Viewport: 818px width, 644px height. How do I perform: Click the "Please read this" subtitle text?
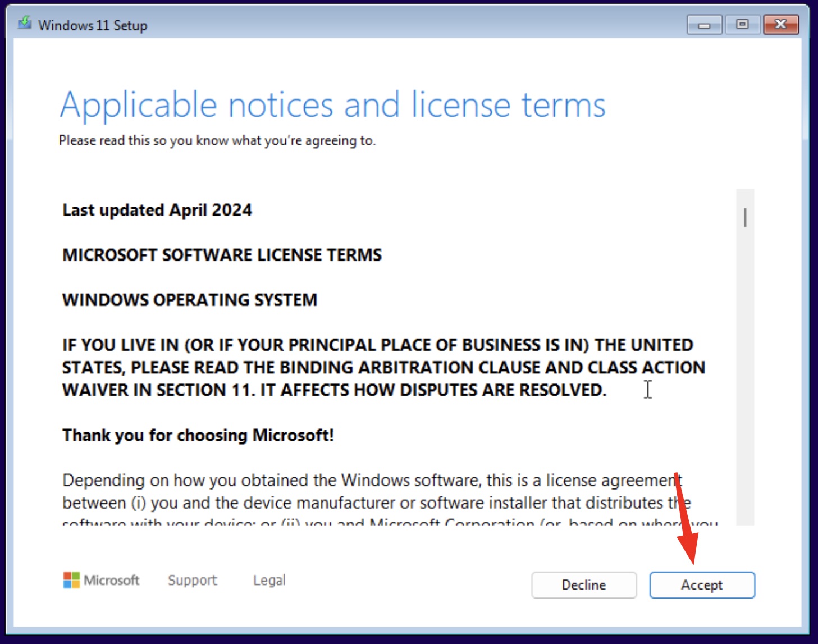pyautogui.click(x=217, y=140)
